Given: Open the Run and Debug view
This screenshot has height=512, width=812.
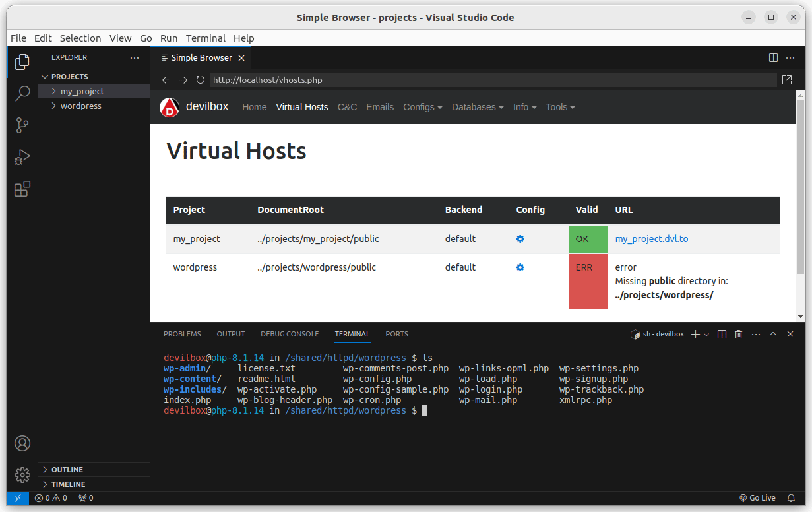Looking at the screenshot, I should [22, 158].
